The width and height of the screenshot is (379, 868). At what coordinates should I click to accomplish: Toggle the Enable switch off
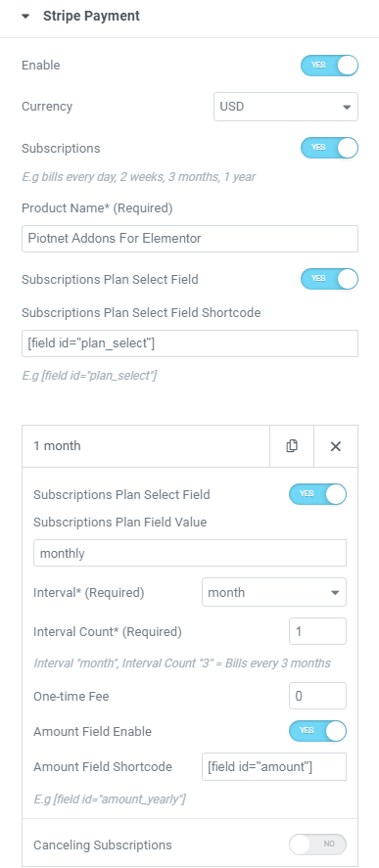(x=329, y=66)
